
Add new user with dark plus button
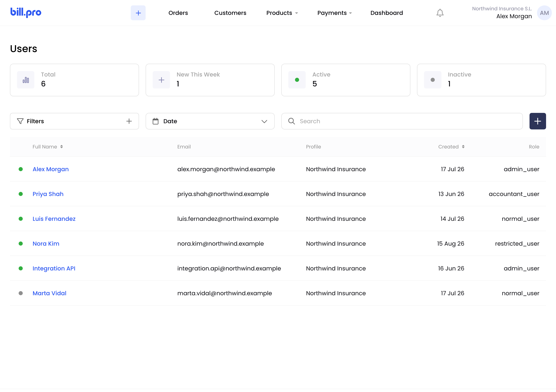coord(538,121)
